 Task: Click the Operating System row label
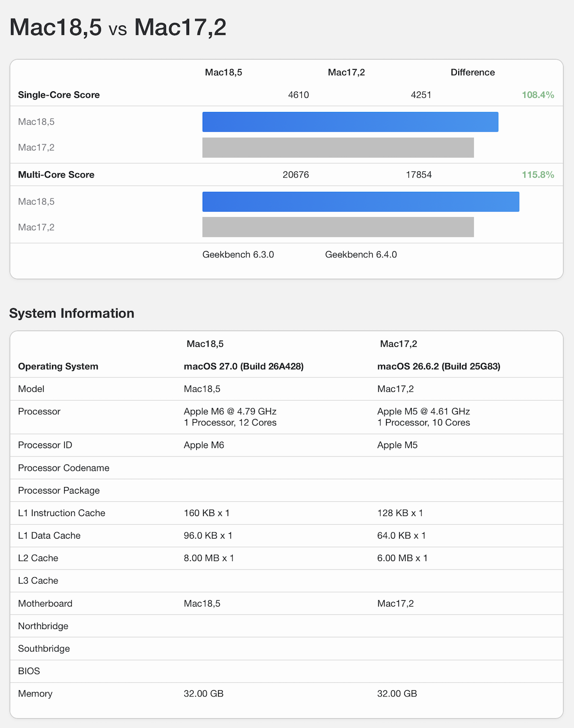58,366
